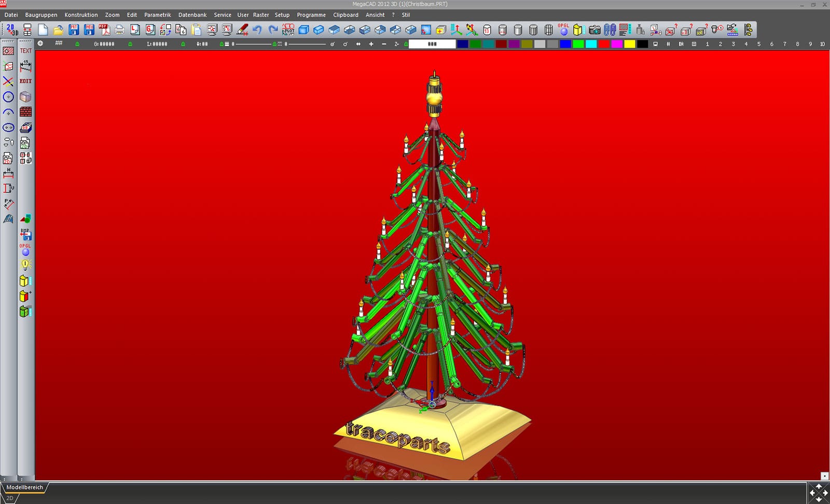This screenshot has width=830, height=504.
Task: Toggle the green lock beside the L: field
Action: (130, 44)
